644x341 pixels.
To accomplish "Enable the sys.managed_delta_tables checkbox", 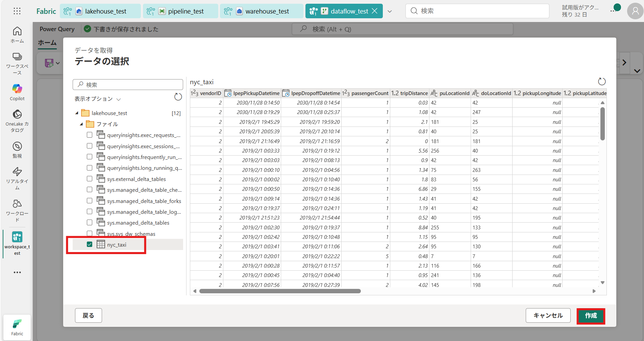I will [x=90, y=222].
